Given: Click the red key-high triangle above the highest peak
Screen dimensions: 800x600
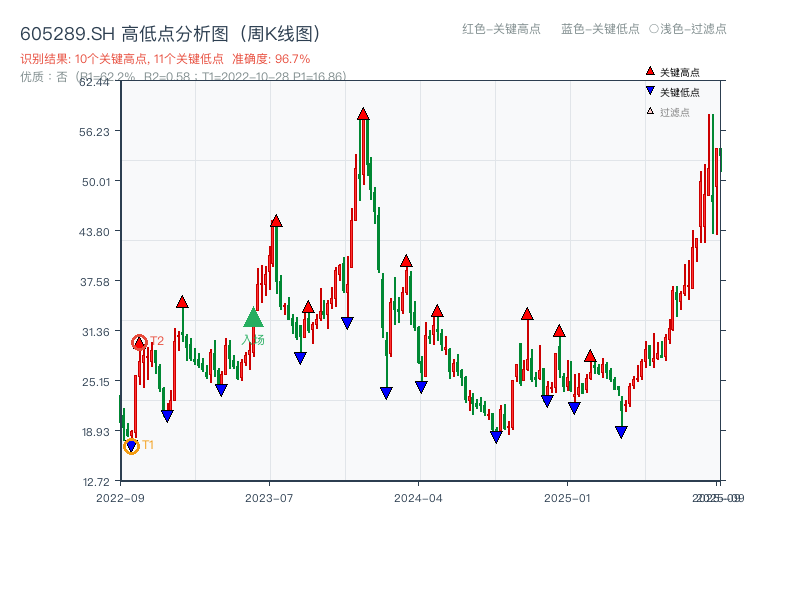Looking at the screenshot, I should (x=362, y=113).
